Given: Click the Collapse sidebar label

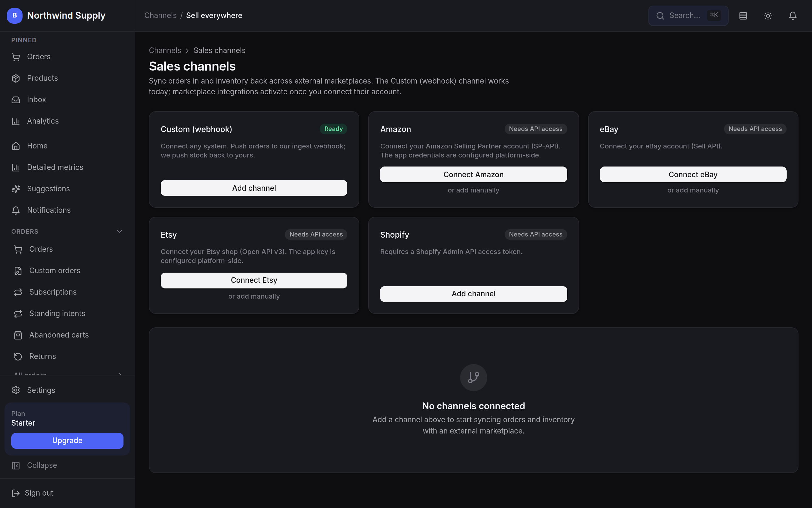Looking at the screenshot, I should click(x=42, y=466).
